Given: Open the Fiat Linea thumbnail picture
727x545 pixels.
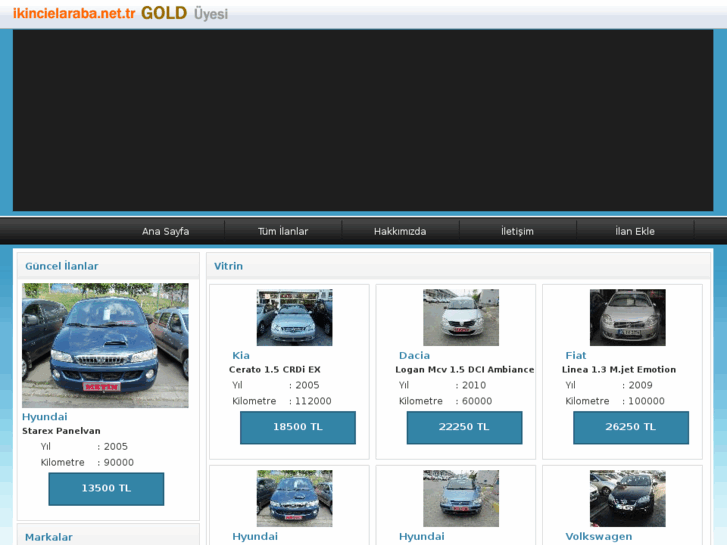Looking at the screenshot, I should coord(627,318).
